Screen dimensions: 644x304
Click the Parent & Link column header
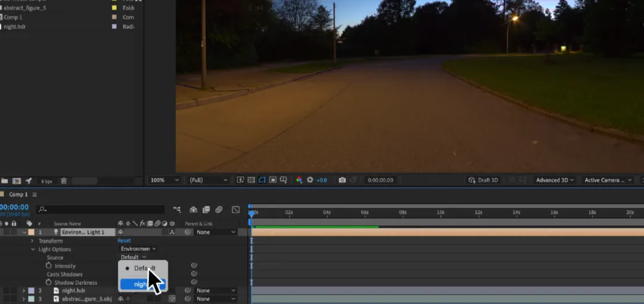[199, 224]
